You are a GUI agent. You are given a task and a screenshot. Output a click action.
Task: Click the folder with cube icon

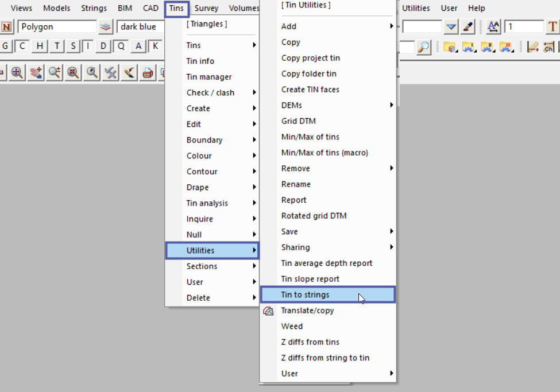pos(449,47)
